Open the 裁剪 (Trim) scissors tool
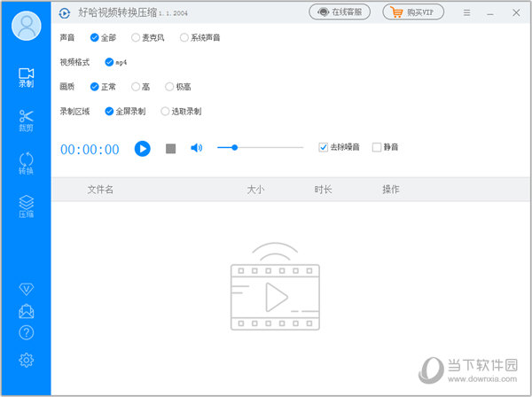The width and height of the screenshot is (532, 397). [x=26, y=121]
